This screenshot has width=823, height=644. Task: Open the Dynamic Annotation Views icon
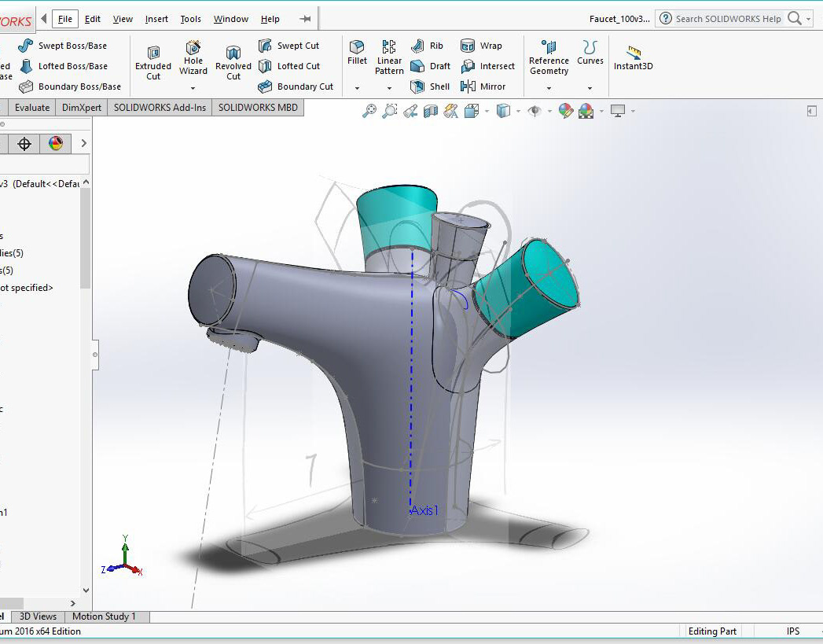451,111
